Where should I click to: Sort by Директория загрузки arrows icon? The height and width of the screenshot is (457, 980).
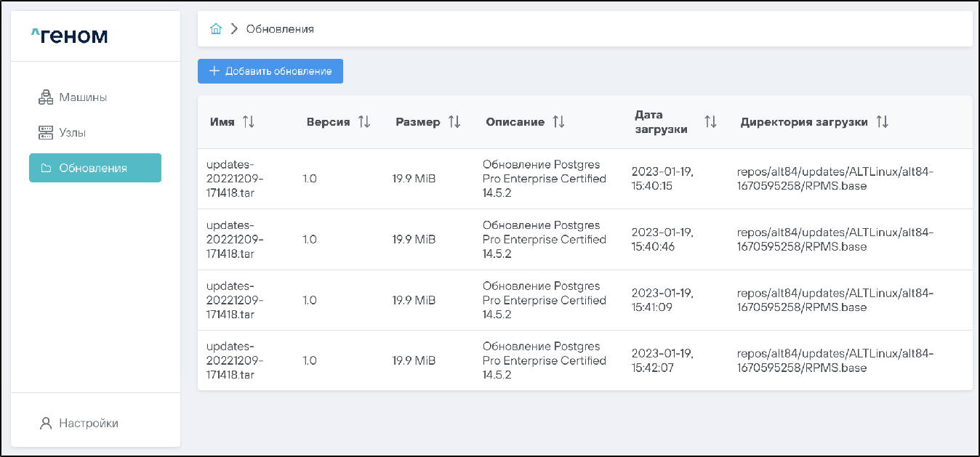point(882,122)
